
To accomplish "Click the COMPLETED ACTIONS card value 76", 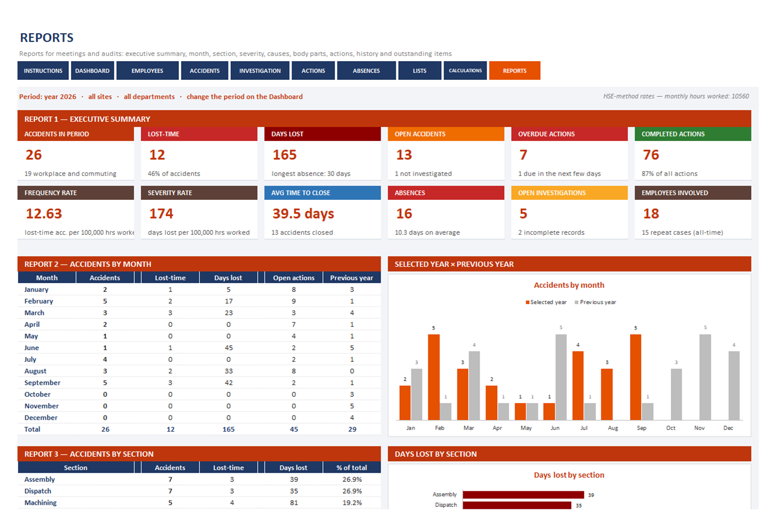I will point(651,155).
